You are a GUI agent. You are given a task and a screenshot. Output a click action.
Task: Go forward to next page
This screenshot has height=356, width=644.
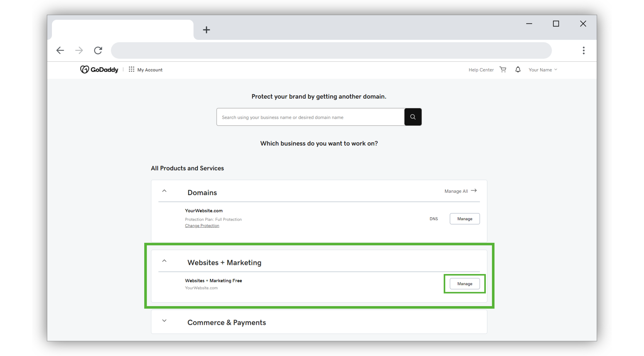(79, 50)
